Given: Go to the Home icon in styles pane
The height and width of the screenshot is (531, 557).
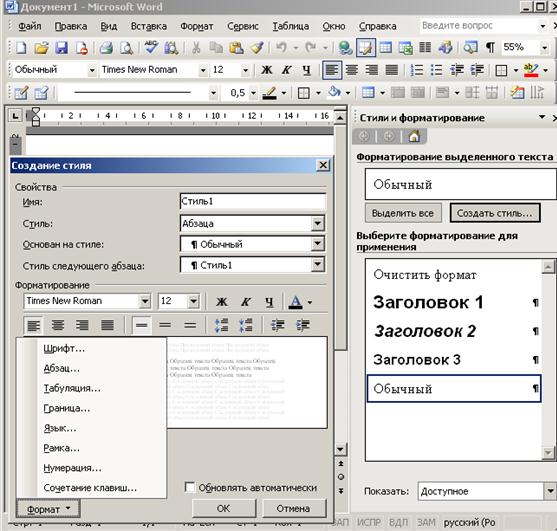Looking at the screenshot, I should point(414,136).
